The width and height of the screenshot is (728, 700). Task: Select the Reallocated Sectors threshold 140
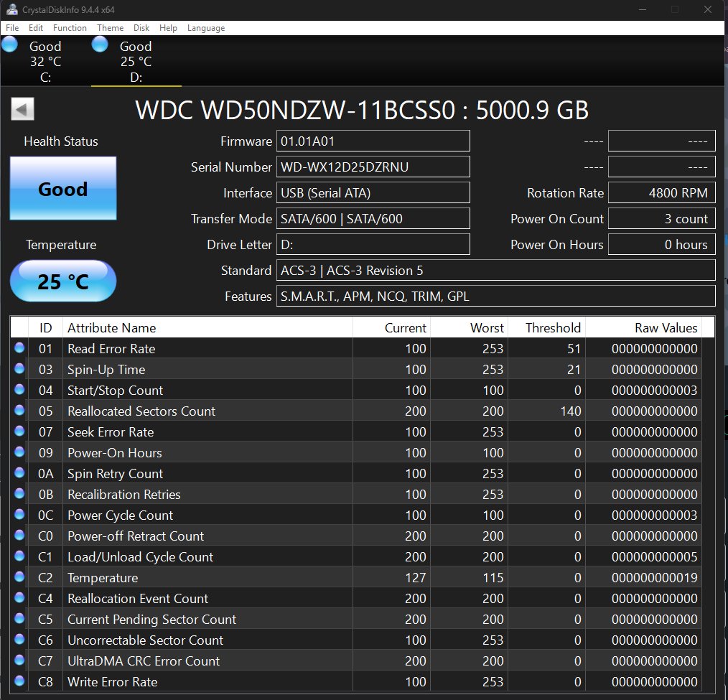(571, 411)
